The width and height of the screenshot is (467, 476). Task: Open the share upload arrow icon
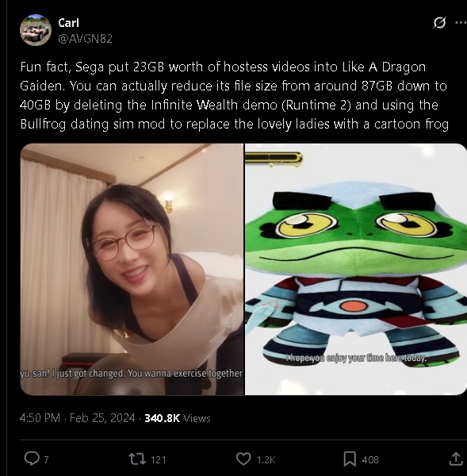click(x=455, y=459)
